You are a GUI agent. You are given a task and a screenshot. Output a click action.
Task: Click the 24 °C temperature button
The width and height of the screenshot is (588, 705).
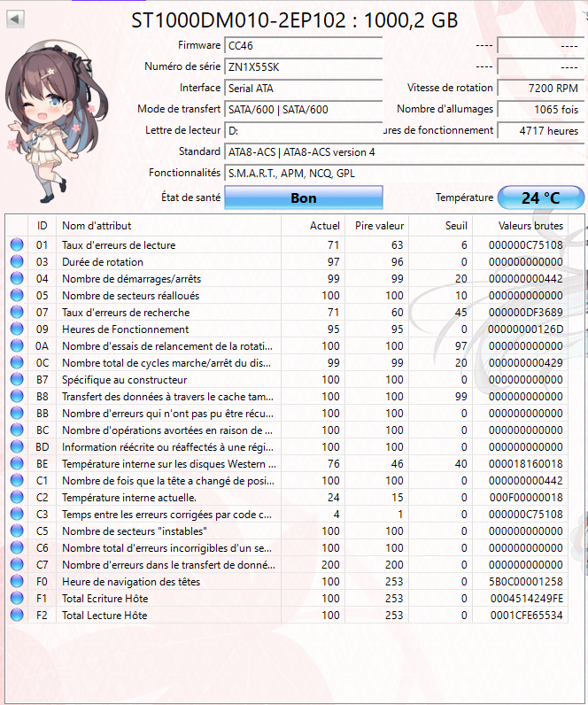(x=541, y=198)
